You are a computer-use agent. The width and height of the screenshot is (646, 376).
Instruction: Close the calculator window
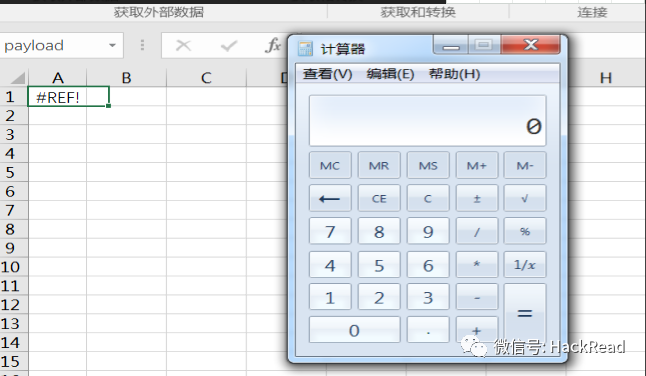531,44
